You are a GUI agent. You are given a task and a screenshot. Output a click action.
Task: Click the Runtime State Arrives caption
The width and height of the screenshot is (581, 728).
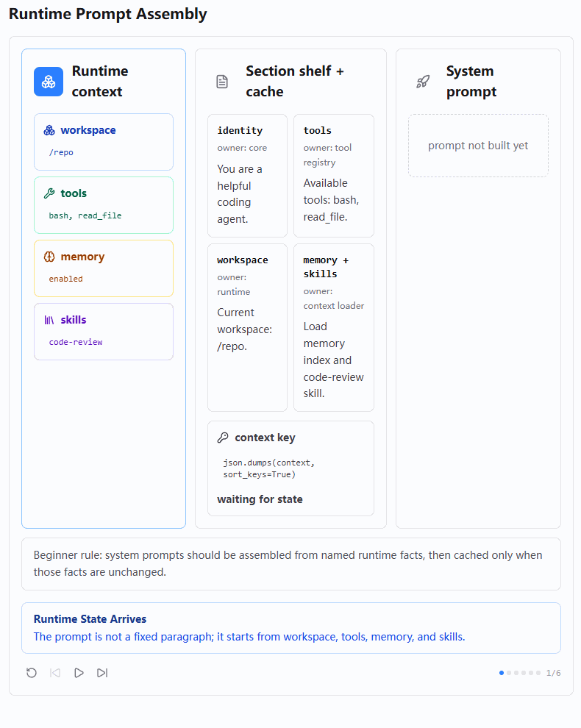[x=291, y=628]
